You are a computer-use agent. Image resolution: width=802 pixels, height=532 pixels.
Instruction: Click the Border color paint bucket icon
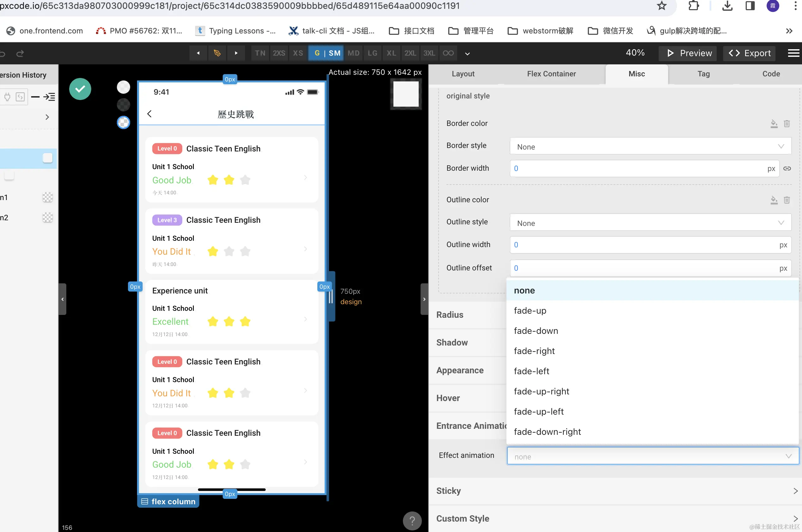tap(774, 123)
